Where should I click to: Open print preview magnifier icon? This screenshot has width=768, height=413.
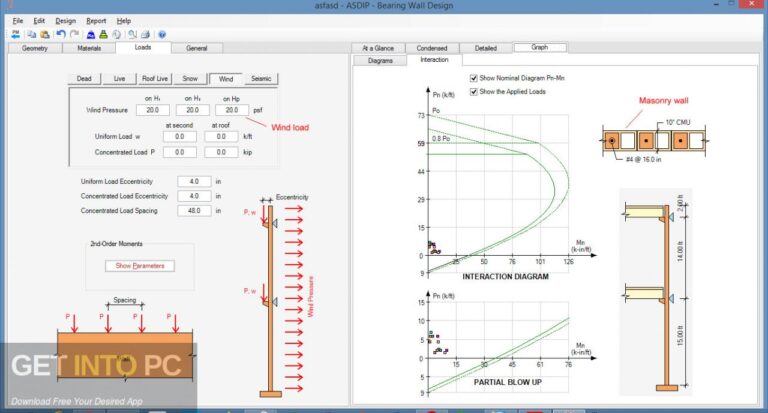pyautogui.click(x=133, y=34)
